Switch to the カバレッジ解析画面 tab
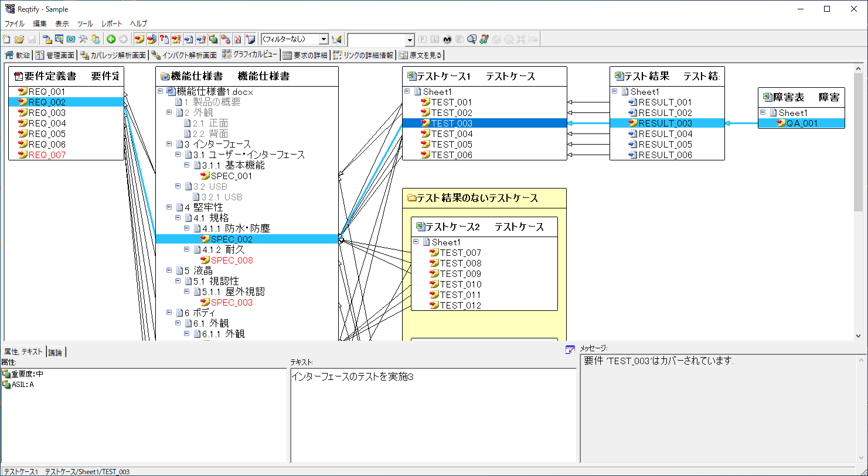868x476 pixels. pyautogui.click(x=113, y=55)
